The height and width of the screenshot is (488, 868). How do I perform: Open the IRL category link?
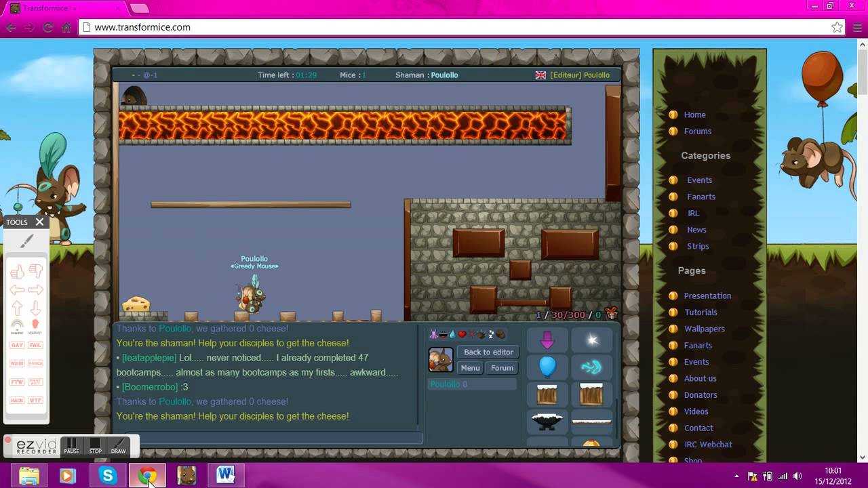693,213
